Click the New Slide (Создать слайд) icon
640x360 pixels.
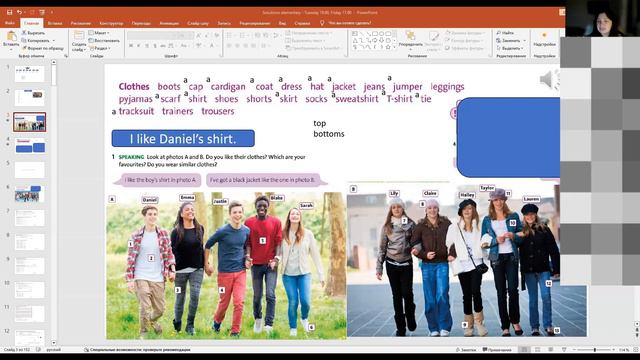(x=79, y=36)
